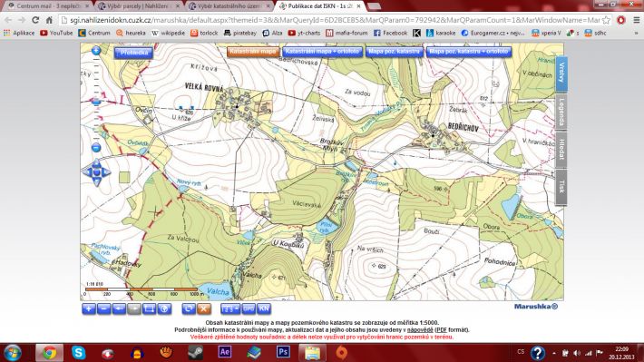Click the plus zoom-in button in bottom toolbar
This screenshot has width=644, height=362.
89,308
